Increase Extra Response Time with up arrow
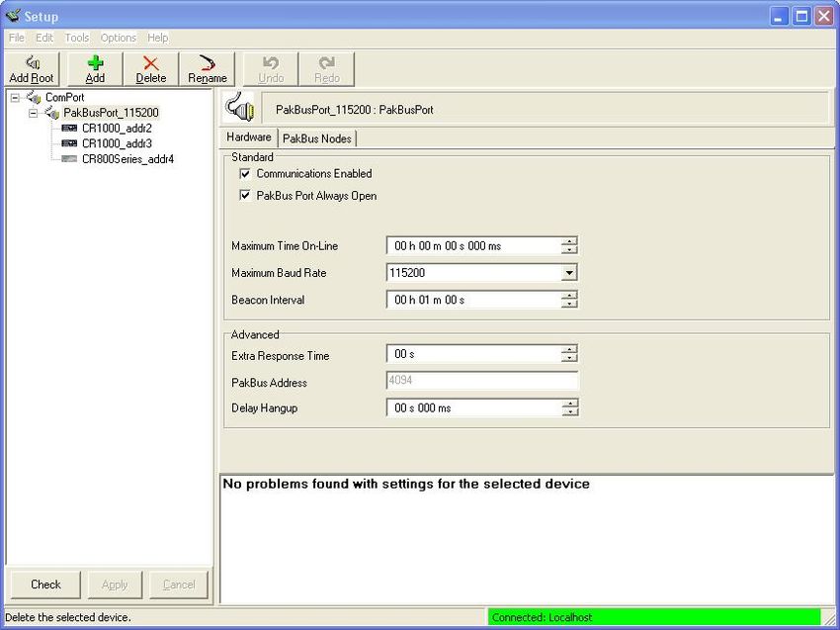This screenshot has height=630, width=840. tap(569, 349)
